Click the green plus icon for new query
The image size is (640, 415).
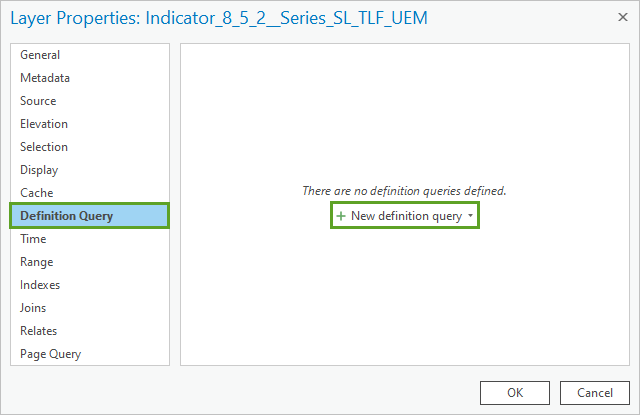click(341, 216)
